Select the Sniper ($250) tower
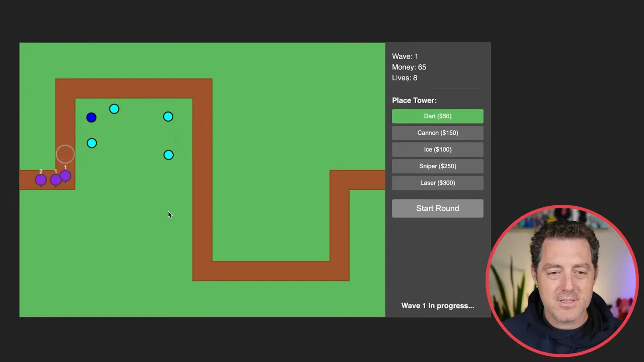Viewport: 644px width, 362px height. pos(438,166)
